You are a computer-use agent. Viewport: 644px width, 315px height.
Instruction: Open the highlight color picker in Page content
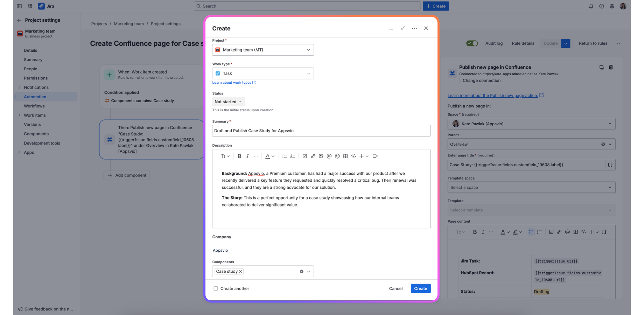click(517, 232)
